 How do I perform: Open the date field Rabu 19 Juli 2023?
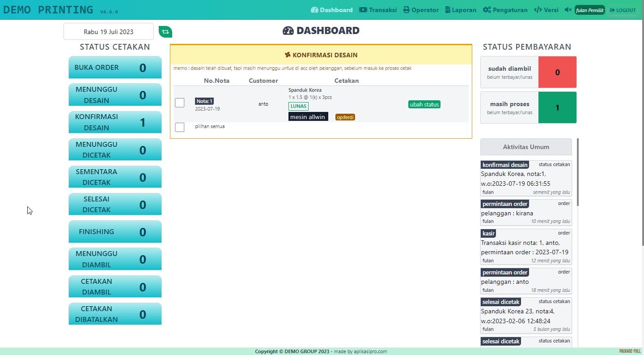pyautogui.click(x=109, y=32)
